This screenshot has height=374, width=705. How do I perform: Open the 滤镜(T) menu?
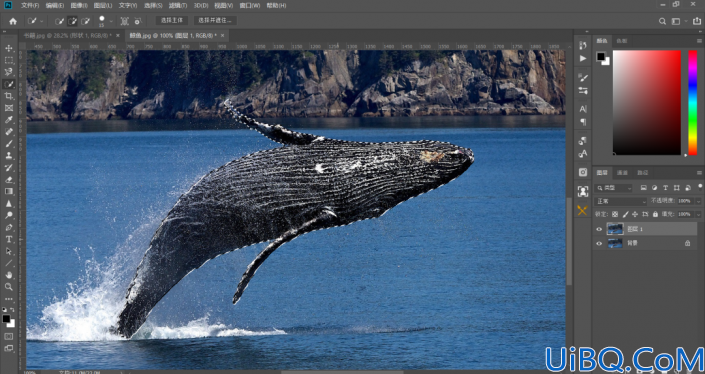pos(178,5)
